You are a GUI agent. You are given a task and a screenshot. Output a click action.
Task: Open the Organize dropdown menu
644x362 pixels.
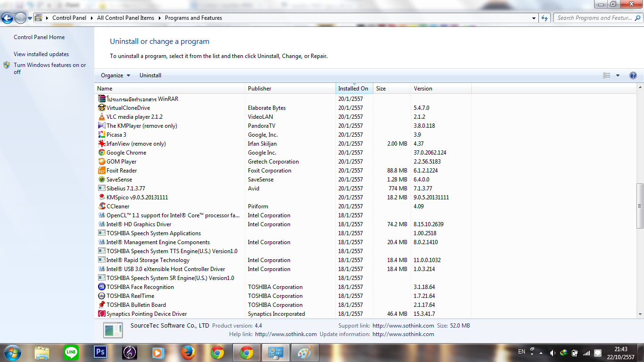[116, 75]
